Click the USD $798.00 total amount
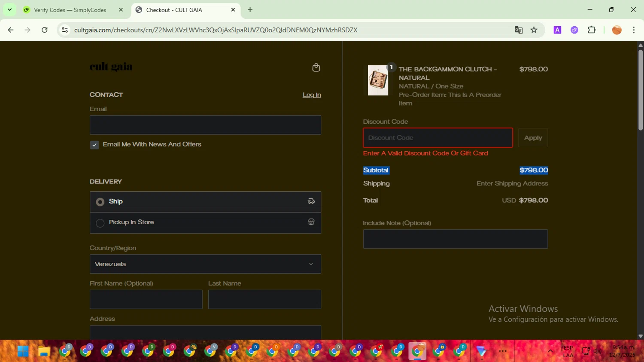 pos(525,201)
